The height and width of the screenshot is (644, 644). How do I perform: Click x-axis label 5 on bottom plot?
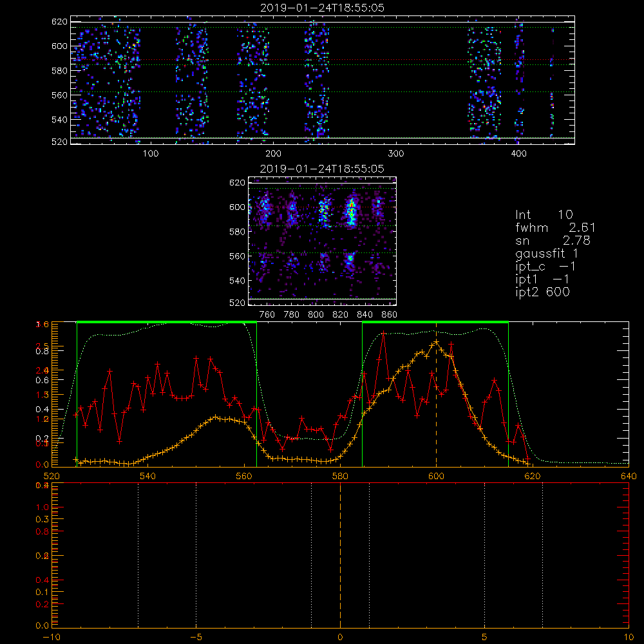[485, 638]
